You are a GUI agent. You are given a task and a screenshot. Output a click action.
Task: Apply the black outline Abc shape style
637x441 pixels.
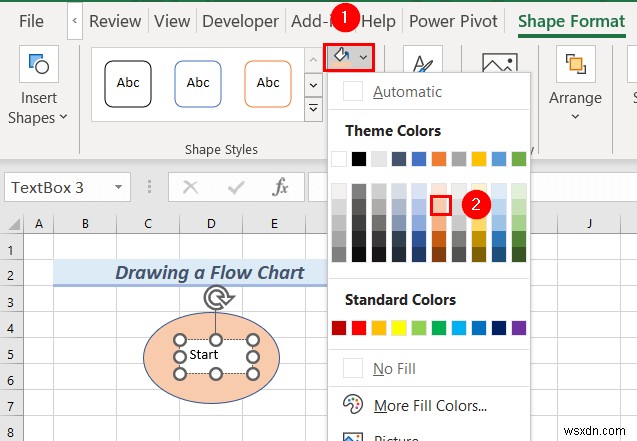pyautogui.click(x=128, y=84)
